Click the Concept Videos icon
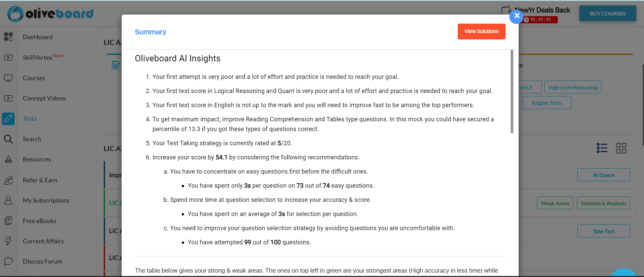The width and height of the screenshot is (644, 277). pyautogui.click(x=8, y=98)
